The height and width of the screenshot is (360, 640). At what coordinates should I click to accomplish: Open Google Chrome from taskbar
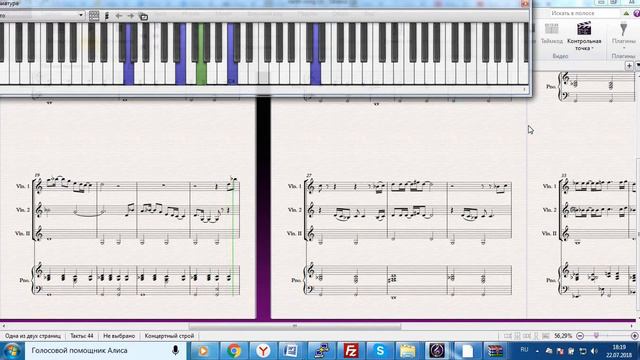234,351
